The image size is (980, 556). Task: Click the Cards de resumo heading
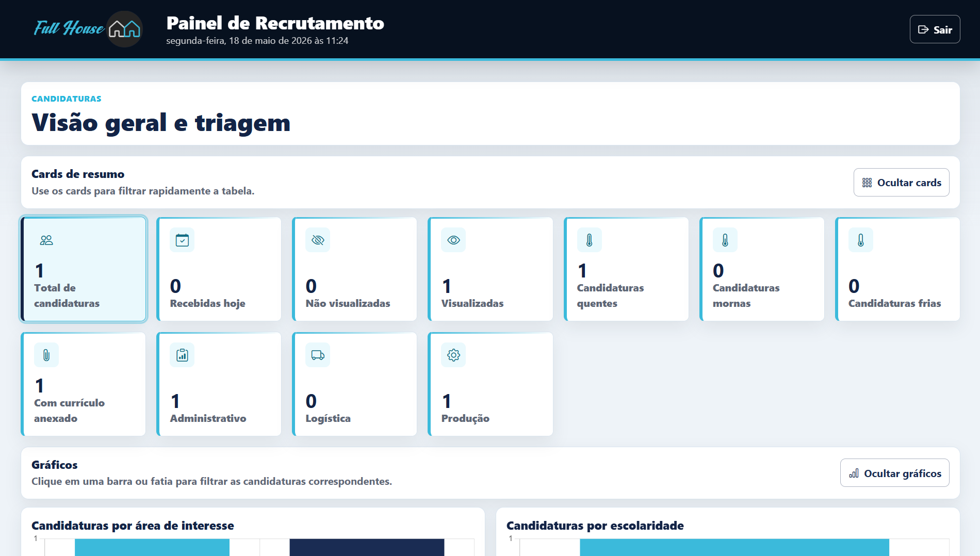coord(78,174)
